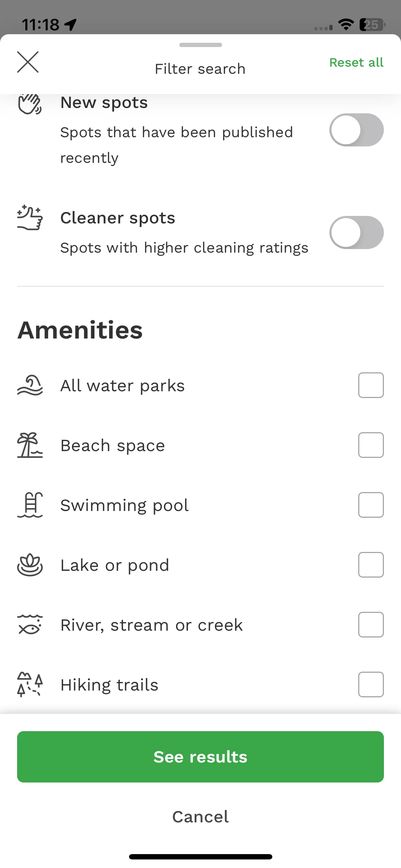The height and width of the screenshot is (868, 401).
Task: Check the Lake or pond option
Action: click(371, 565)
